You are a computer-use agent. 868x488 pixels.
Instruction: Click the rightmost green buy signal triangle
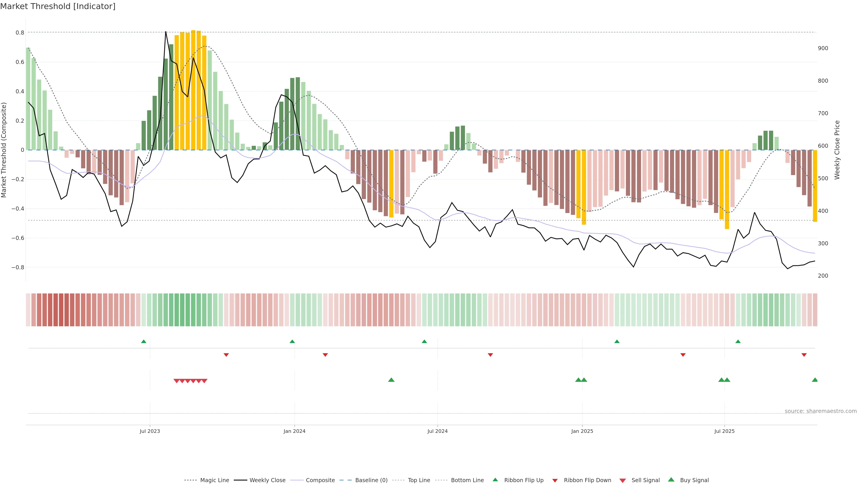point(815,380)
